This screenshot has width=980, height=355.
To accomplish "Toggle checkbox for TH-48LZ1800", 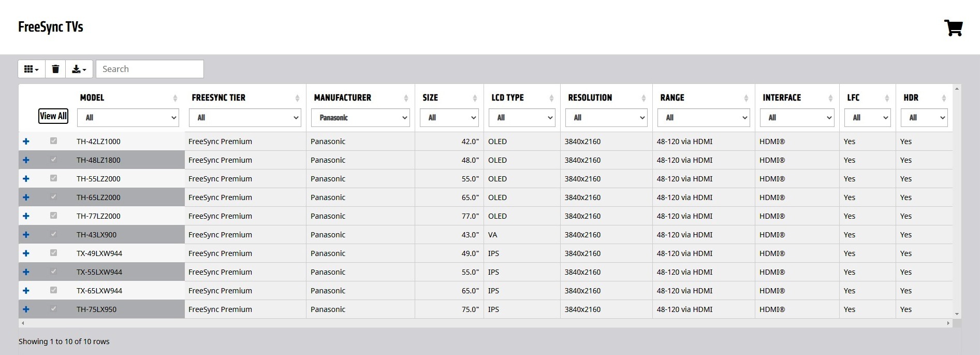I will tap(53, 160).
